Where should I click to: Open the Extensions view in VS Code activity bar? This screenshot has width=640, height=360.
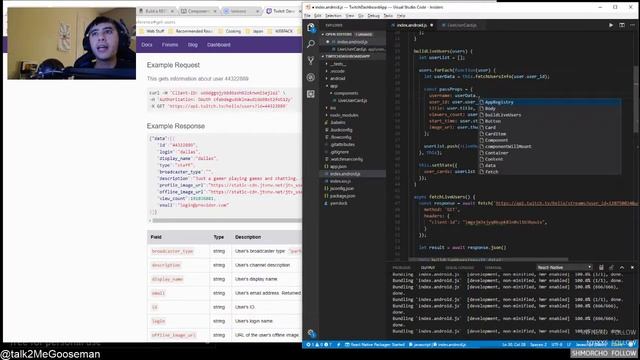coord(311,94)
